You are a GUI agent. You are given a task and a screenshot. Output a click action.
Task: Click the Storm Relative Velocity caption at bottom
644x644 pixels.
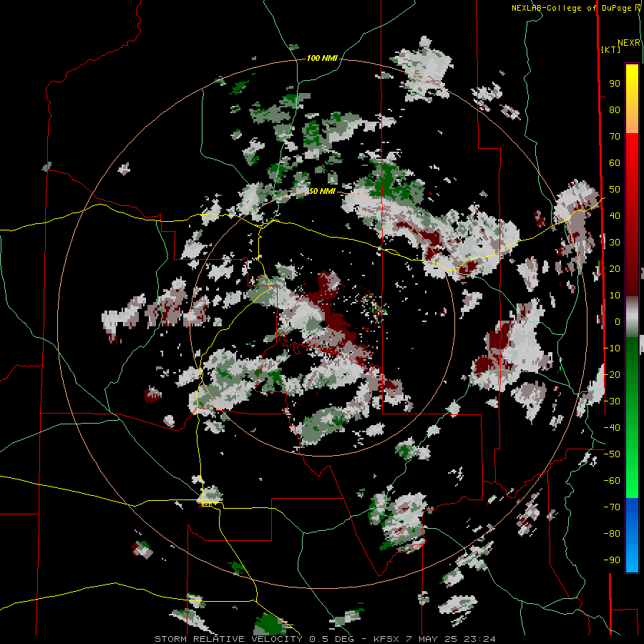pyautogui.click(x=325, y=639)
